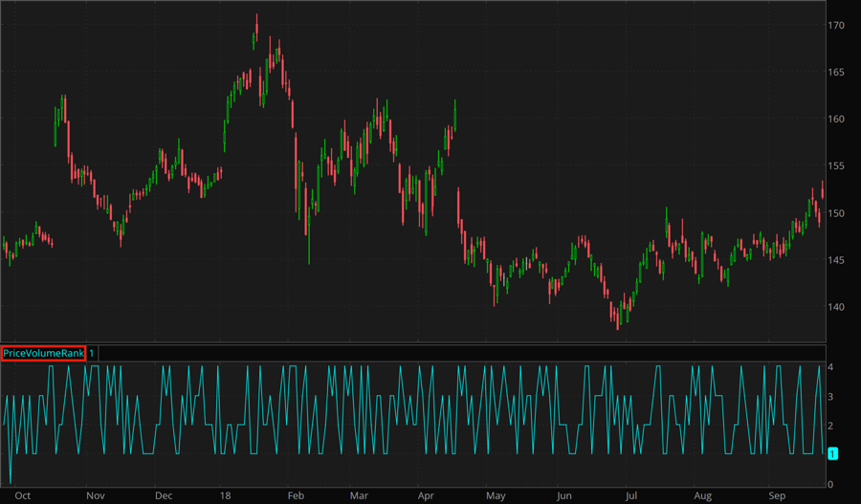Select the Oct label on time axis
This screenshot has height=504, width=861.
[x=23, y=495]
